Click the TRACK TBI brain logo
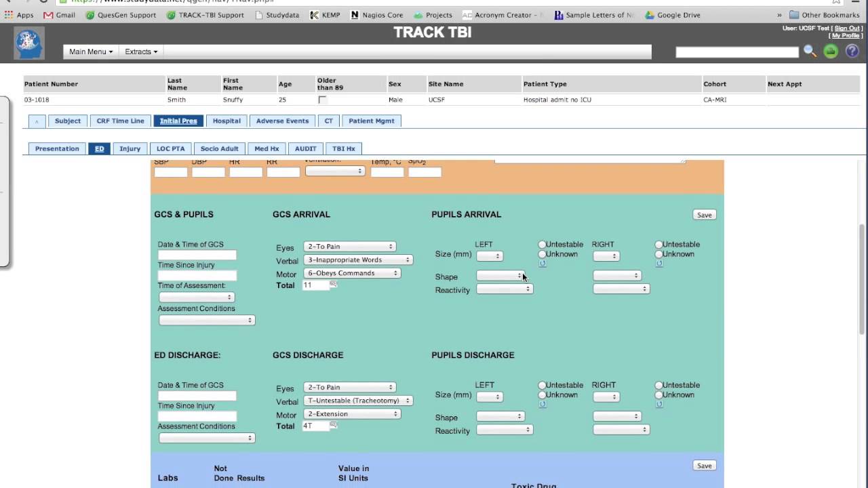The image size is (868, 488). coord(29,43)
